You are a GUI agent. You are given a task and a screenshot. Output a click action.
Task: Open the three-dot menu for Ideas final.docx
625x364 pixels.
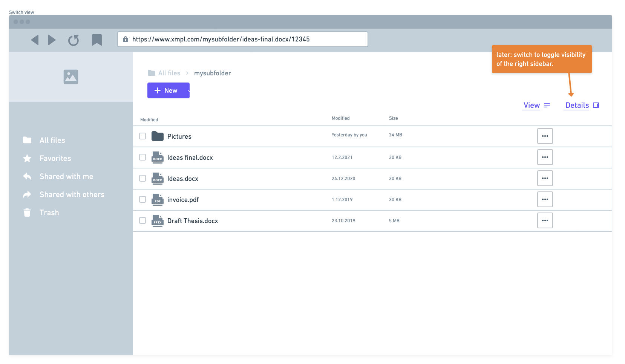click(x=545, y=157)
